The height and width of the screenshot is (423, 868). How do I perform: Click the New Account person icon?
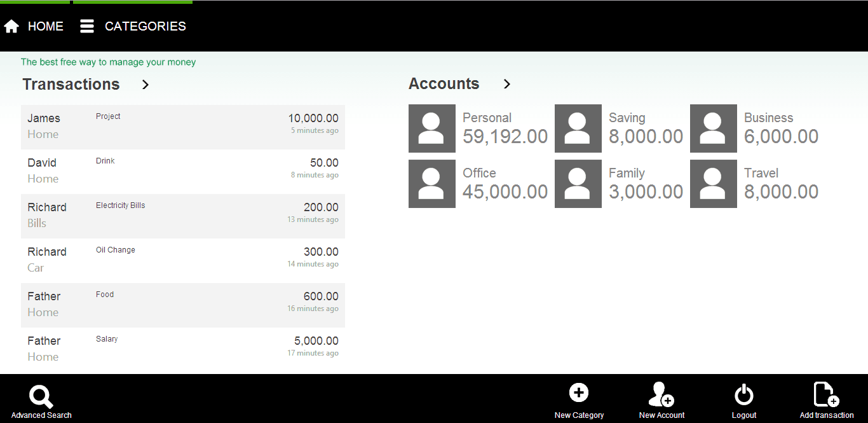click(661, 394)
